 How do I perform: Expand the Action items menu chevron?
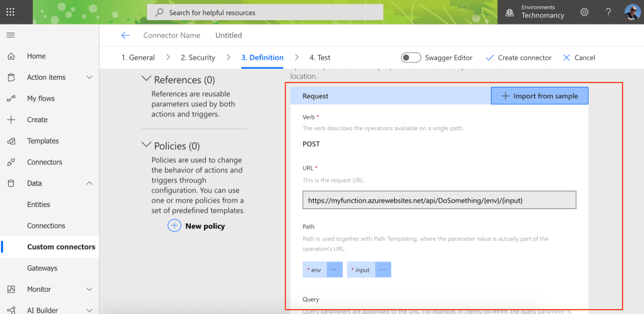point(89,77)
